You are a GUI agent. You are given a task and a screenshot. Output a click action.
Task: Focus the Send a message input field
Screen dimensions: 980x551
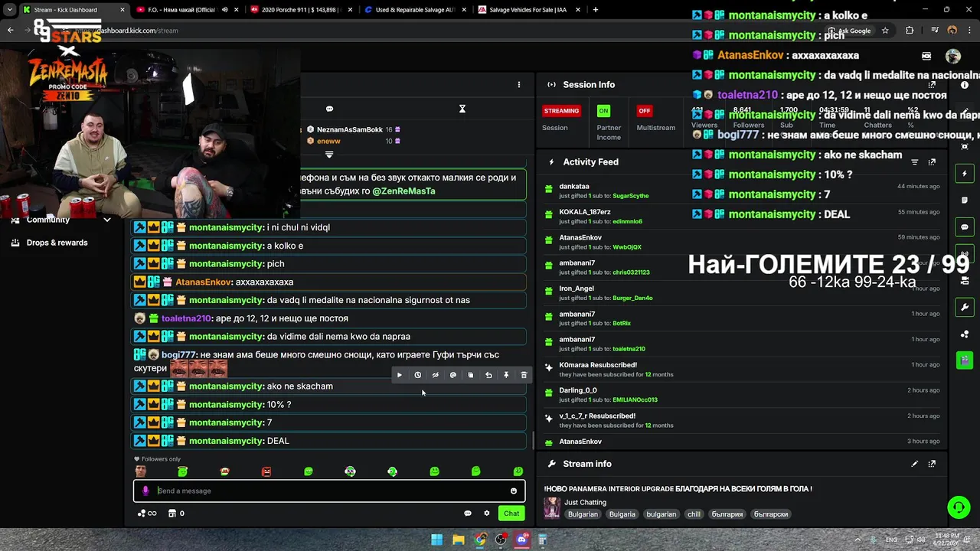[x=329, y=491]
